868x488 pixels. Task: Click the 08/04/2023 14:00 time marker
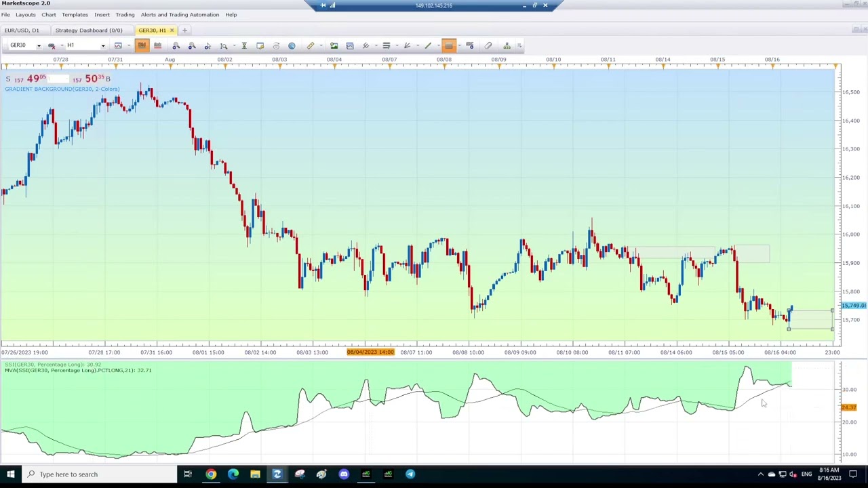pyautogui.click(x=370, y=352)
